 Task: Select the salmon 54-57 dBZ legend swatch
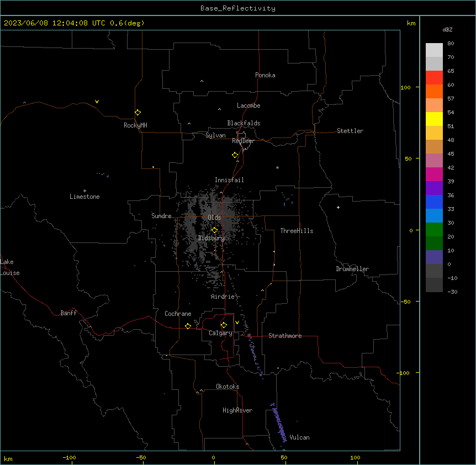(434, 105)
